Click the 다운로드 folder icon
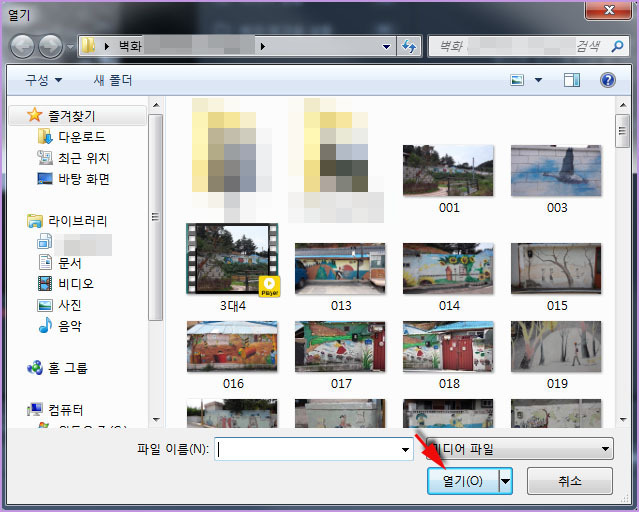639x512 pixels. [x=45, y=137]
